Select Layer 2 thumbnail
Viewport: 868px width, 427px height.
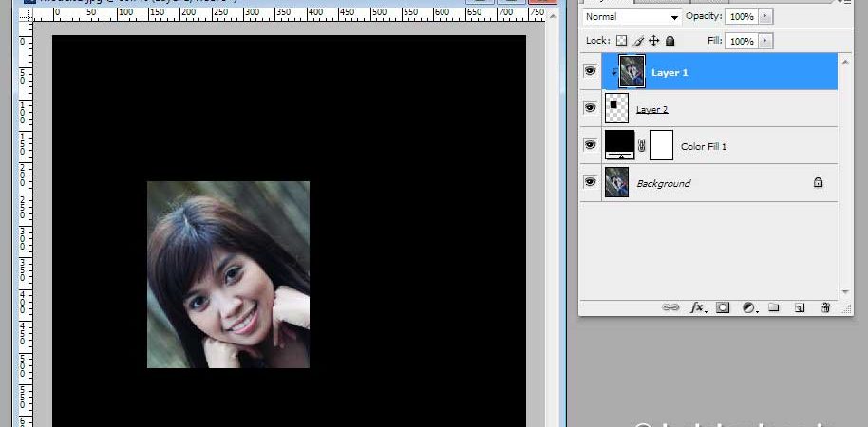click(x=617, y=108)
